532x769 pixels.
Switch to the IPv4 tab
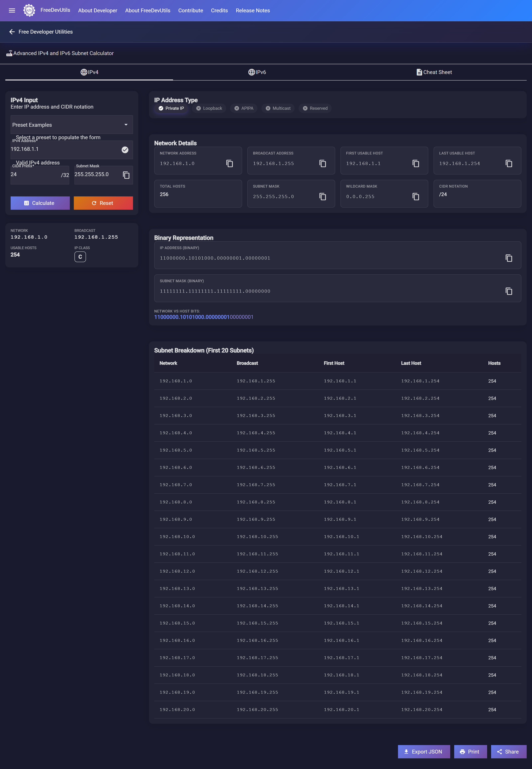(x=89, y=72)
